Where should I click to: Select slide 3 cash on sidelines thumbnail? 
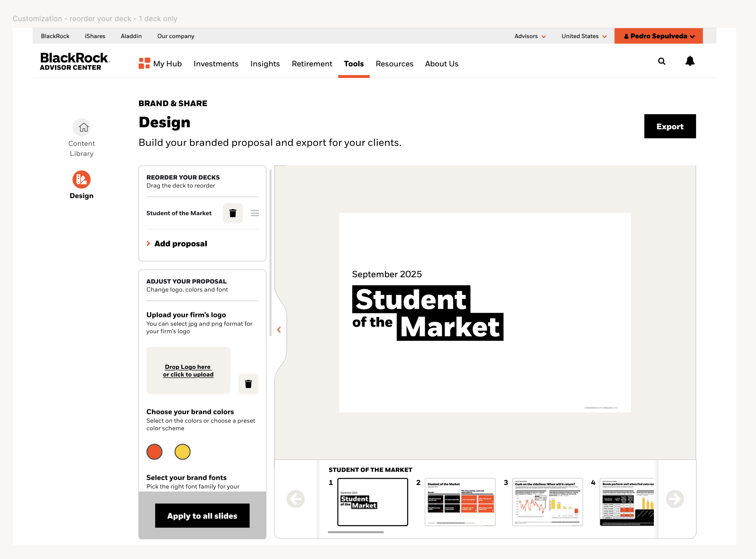[x=547, y=502]
